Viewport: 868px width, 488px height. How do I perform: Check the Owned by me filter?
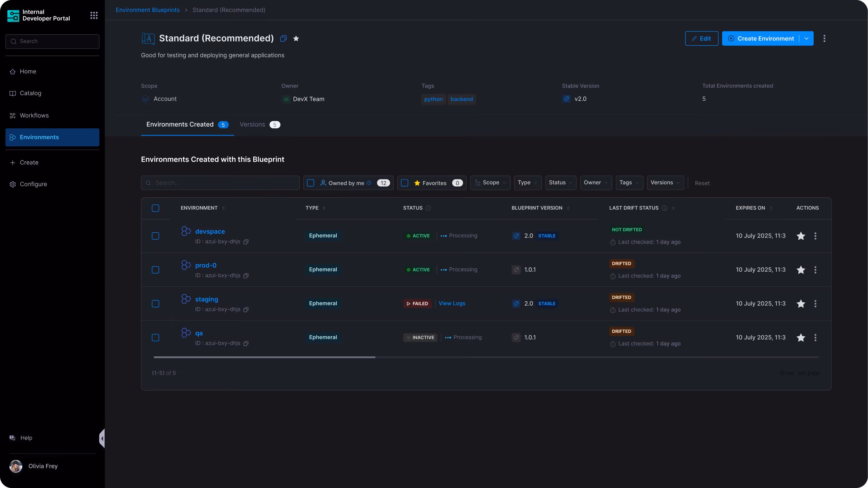(310, 183)
